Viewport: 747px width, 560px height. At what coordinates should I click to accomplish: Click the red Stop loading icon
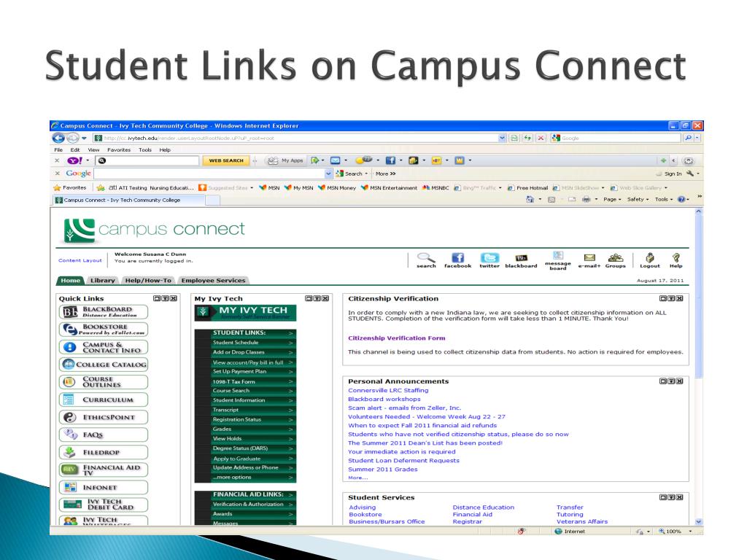(x=541, y=138)
